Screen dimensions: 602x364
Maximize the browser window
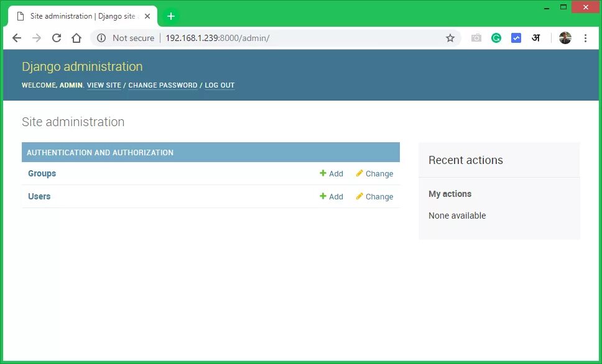coord(563,7)
